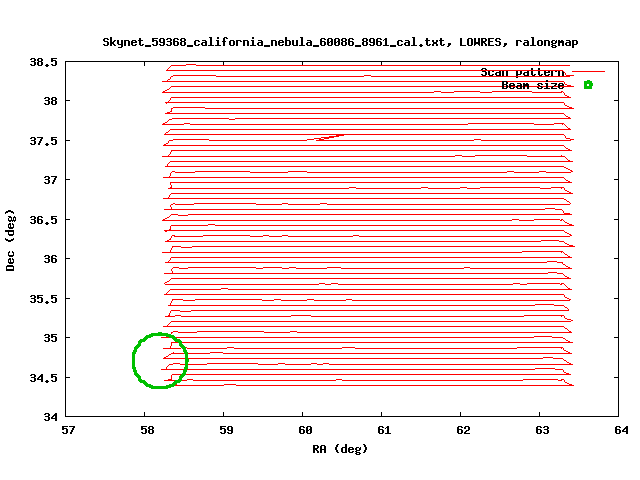Screen dimensions: 640x480
Task: Click the x-axis tick label 60
Action: pyautogui.click(x=305, y=430)
